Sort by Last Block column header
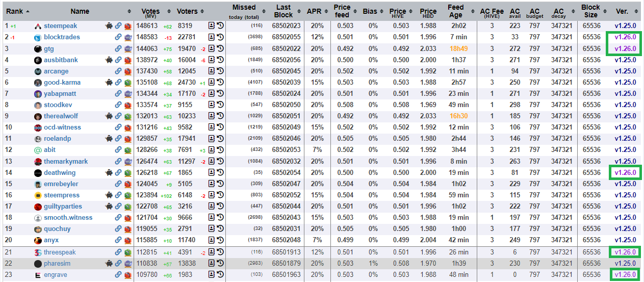The image size is (644, 282). click(284, 11)
